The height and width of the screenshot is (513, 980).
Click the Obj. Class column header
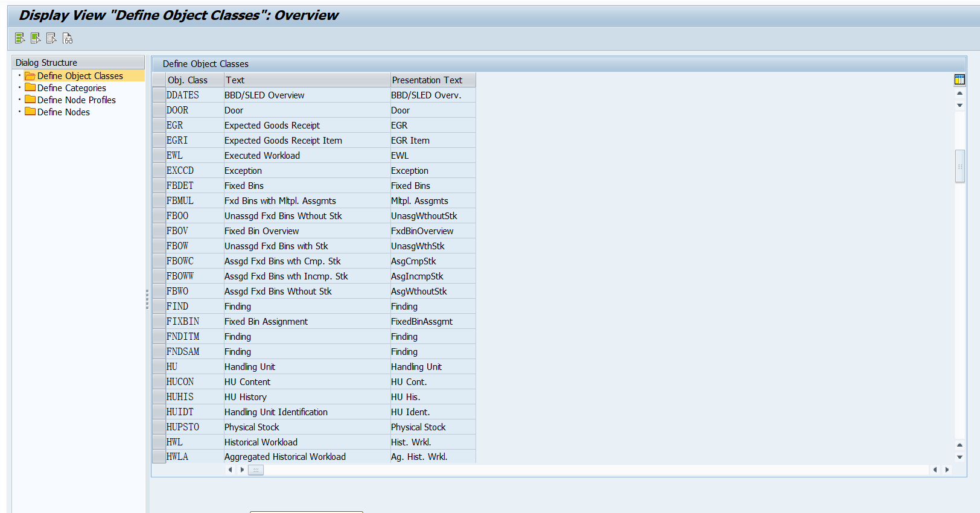tap(194, 80)
